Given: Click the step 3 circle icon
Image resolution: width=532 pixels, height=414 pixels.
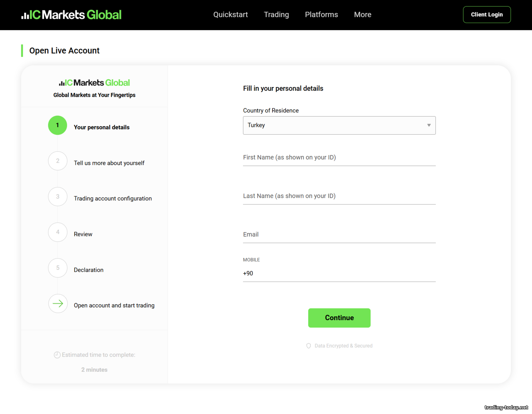Looking at the screenshot, I should pyautogui.click(x=57, y=197).
